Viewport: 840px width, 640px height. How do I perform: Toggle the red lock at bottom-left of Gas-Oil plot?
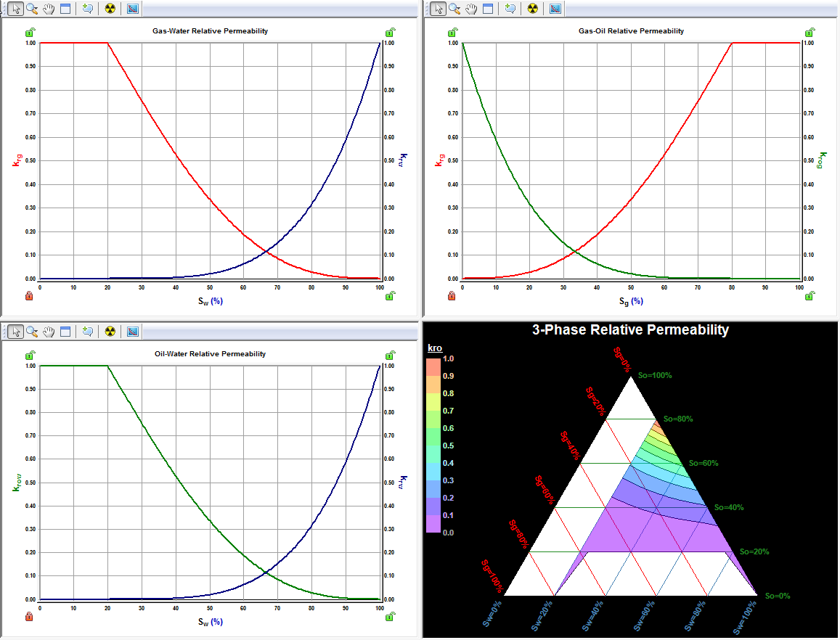(452, 295)
